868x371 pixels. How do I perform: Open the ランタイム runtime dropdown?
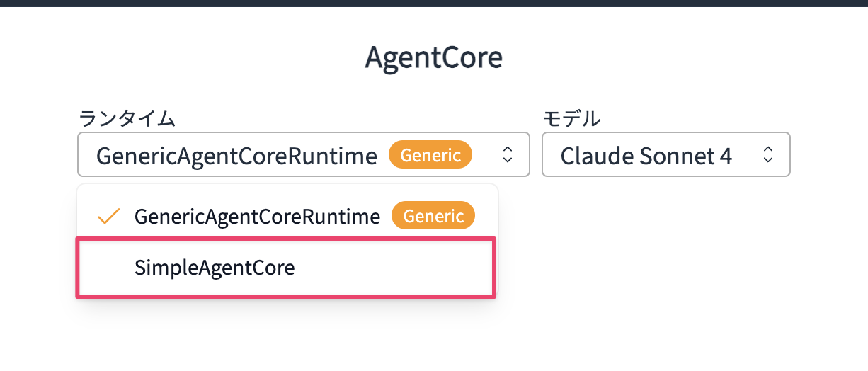(x=303, y=154)
